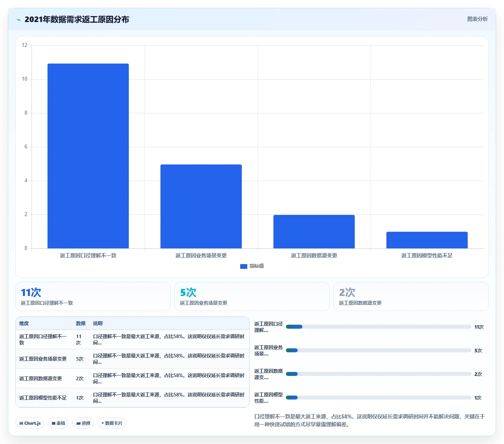504x444 pixels.
Task: Click the 表格 tag chip
Action: [x=58, y=423]
